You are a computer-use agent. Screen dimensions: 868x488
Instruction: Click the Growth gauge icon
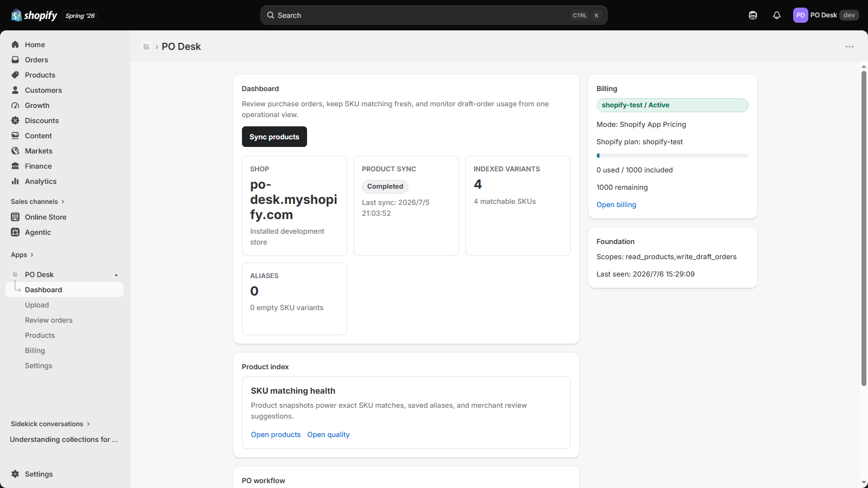[x=15, y=105]
